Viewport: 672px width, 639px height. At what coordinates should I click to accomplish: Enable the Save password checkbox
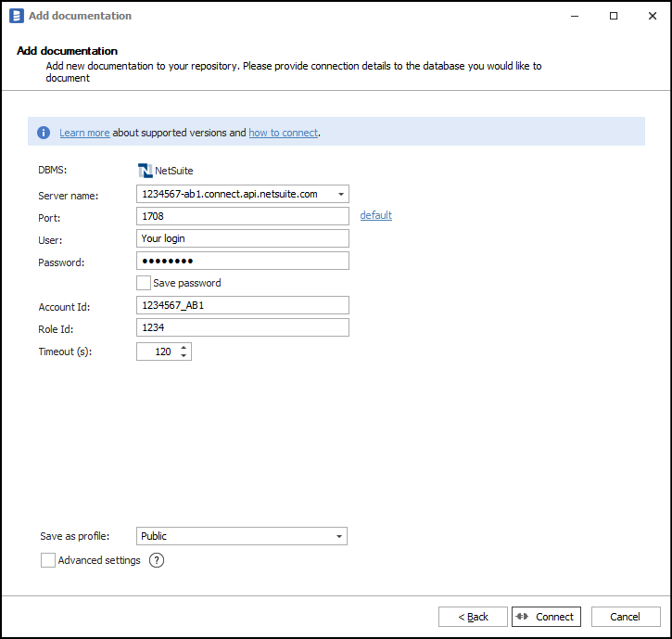click(x=144, y=283)
